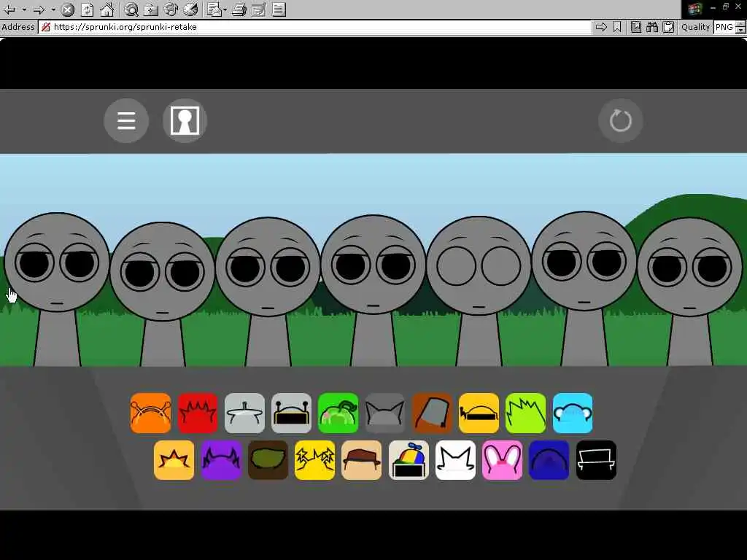The image size is (747, 560).
Task: Open the Favorites folder icon
Action: coord(151,9)
